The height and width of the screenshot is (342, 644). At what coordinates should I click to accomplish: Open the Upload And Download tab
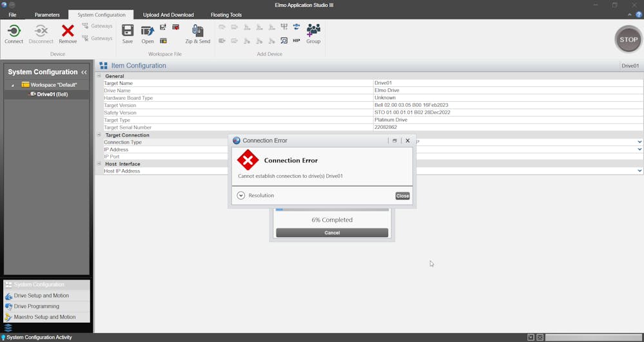[x=168, y=15]
